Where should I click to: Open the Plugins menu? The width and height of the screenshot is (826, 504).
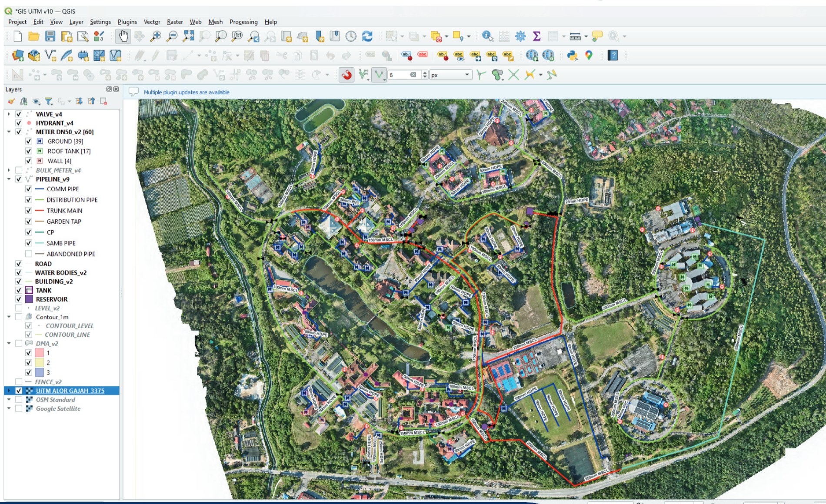tap(127, 22)
